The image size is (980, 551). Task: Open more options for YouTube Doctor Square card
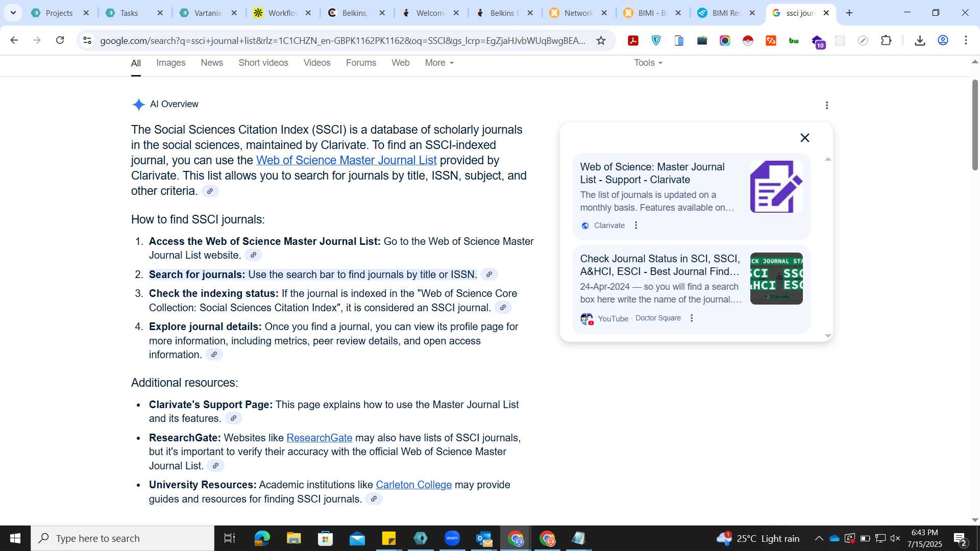pos(692,318)
